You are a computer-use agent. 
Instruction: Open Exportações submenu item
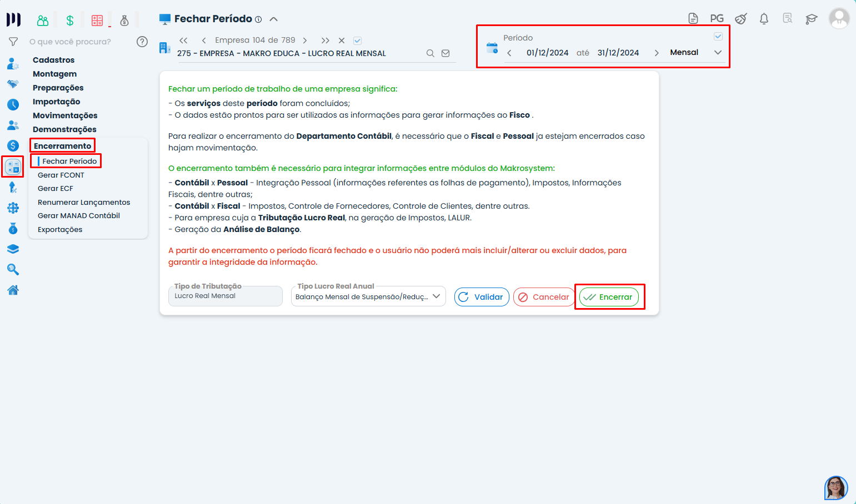pos(60,229)
